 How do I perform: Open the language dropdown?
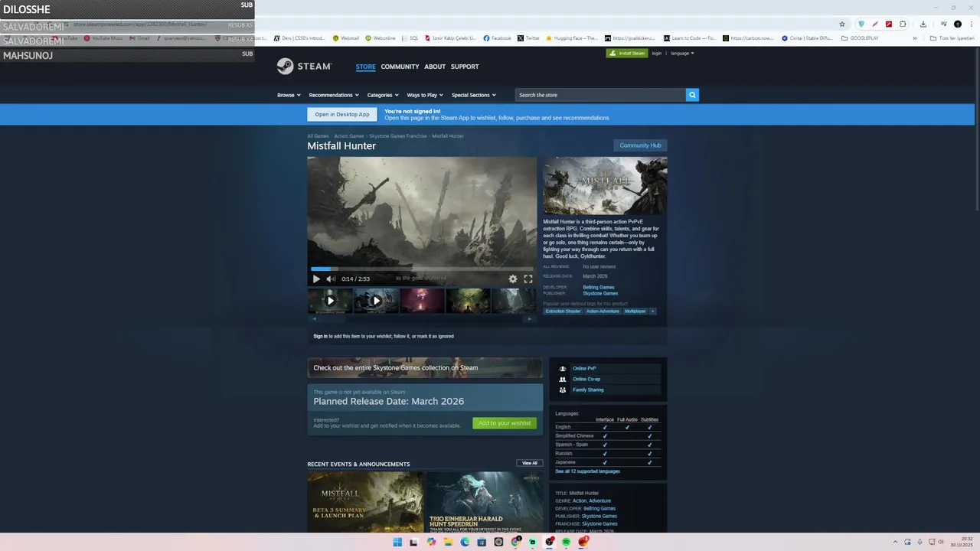click(682, 53)
